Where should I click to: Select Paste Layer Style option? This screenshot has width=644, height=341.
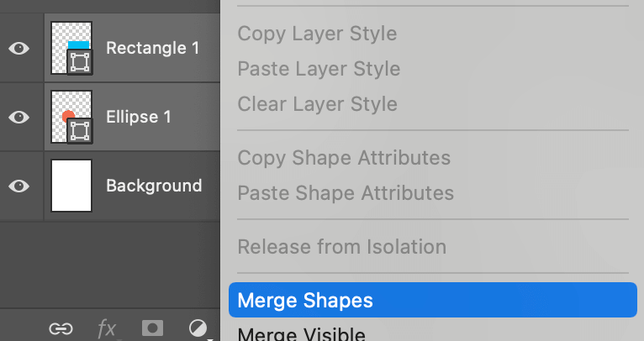tap(319, 69)
